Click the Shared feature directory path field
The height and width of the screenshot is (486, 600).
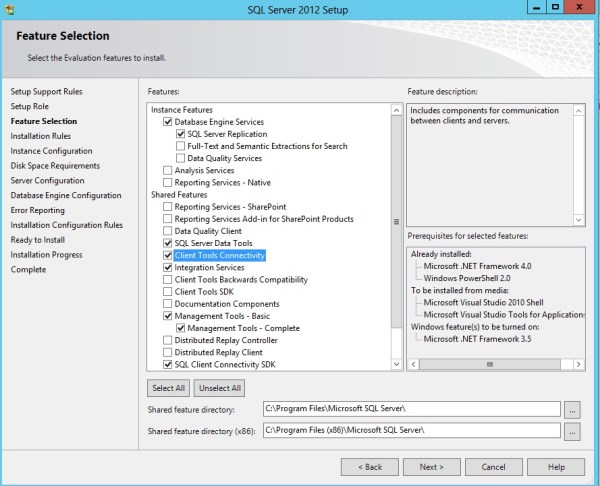pos(410,409)
